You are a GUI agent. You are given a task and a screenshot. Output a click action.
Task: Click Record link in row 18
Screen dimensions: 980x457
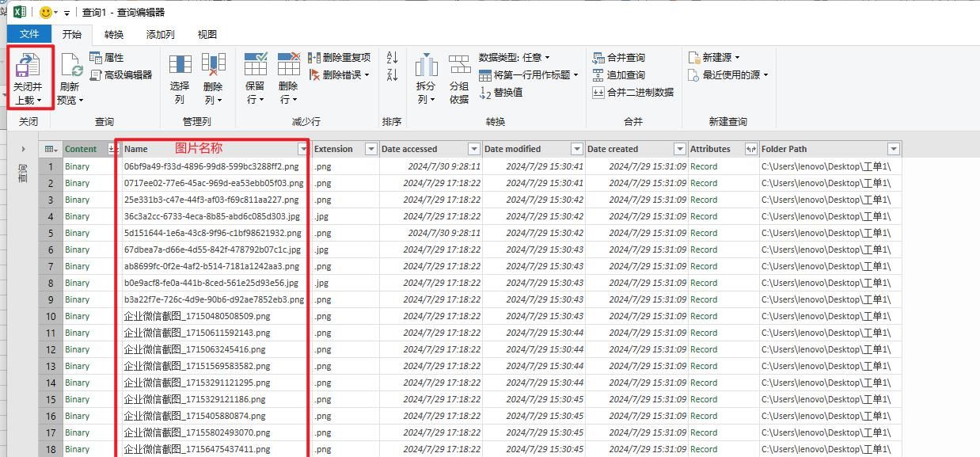704,449
